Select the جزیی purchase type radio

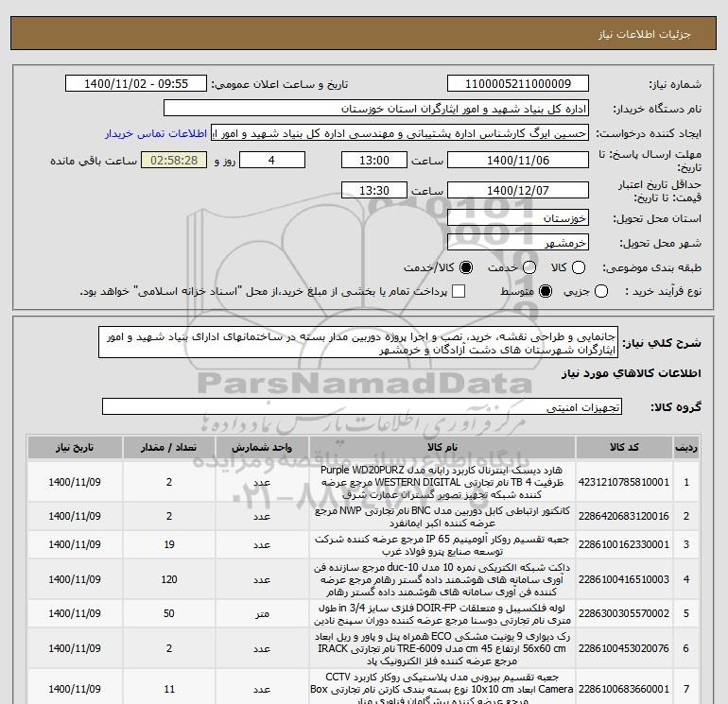click(601, 291)
